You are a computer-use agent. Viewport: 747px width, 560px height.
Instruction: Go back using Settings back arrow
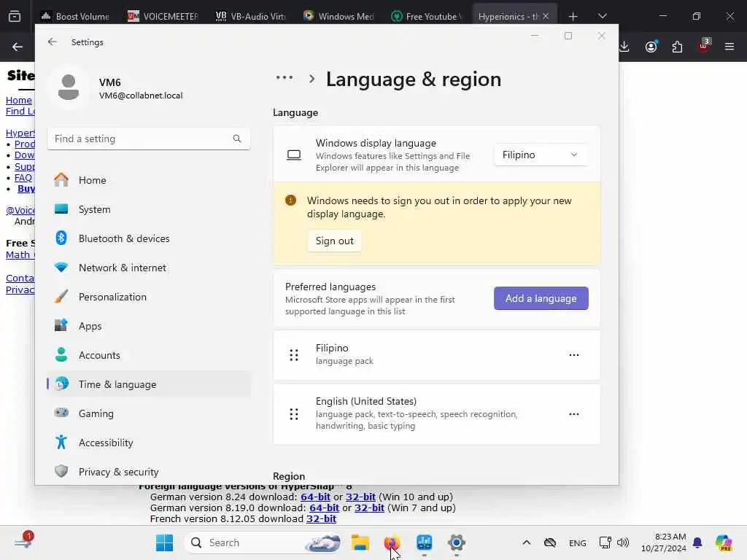[53, 42]
